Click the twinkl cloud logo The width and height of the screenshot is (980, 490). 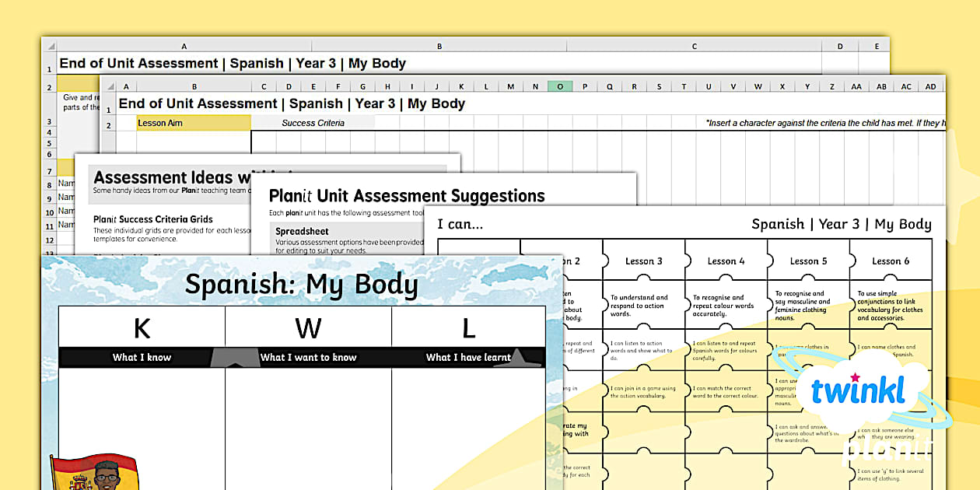click(x=858, y=389)
